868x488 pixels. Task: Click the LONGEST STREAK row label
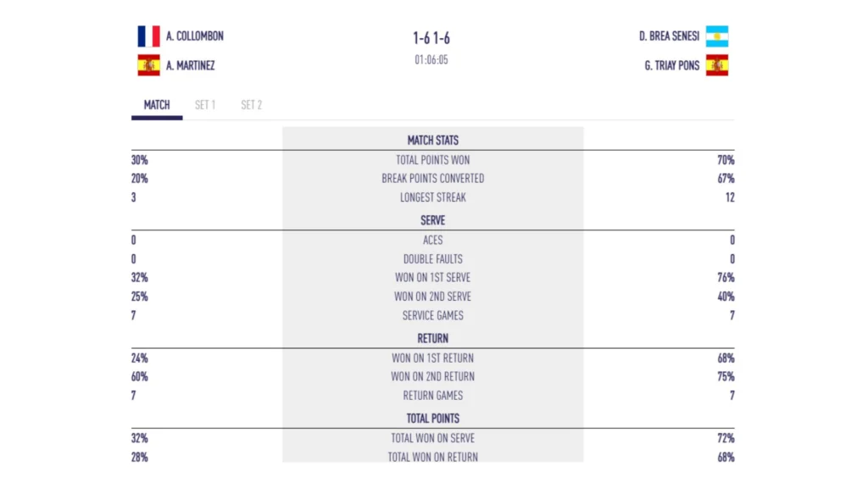432,197
